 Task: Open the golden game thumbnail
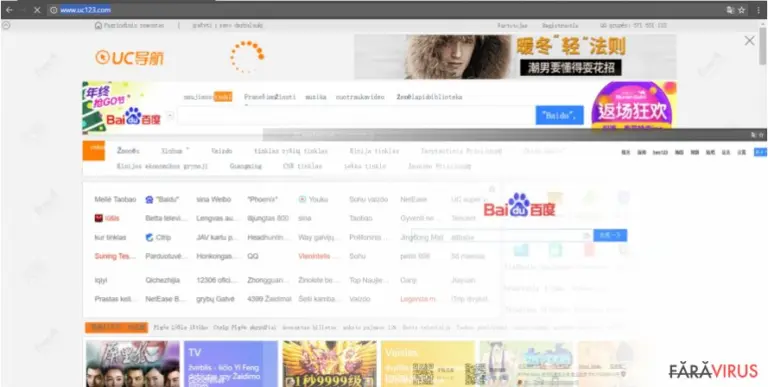pyautogui.click(x=329, y=364)
